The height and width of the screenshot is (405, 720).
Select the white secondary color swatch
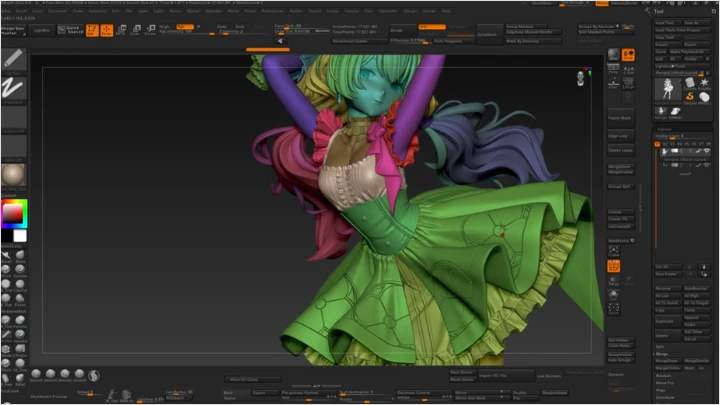pos(20,237)
